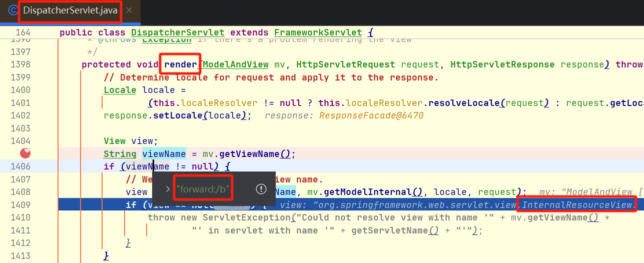Click gutter line number 1400
The image size is (644, 263).
point(20,90)
